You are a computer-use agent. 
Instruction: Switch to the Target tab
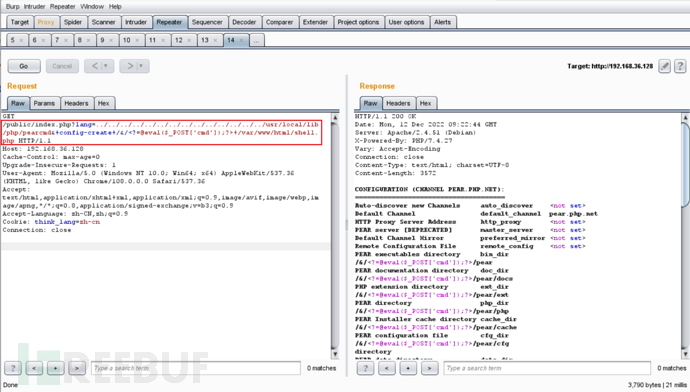pyautogui.click(x=19, y=22)
